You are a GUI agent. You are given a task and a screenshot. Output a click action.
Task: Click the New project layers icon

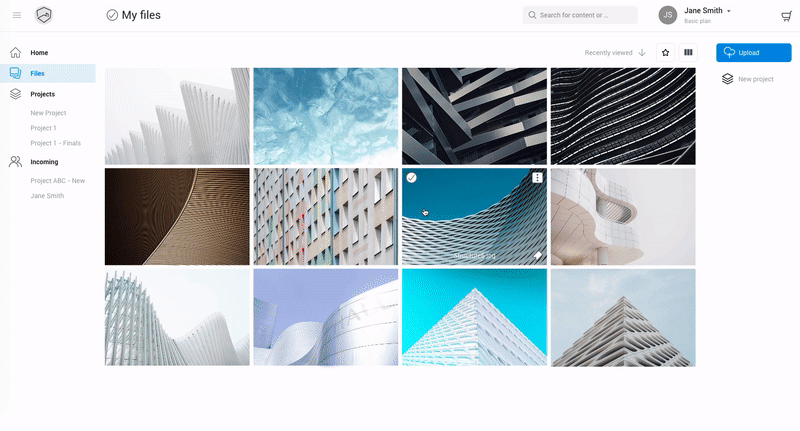728,79
